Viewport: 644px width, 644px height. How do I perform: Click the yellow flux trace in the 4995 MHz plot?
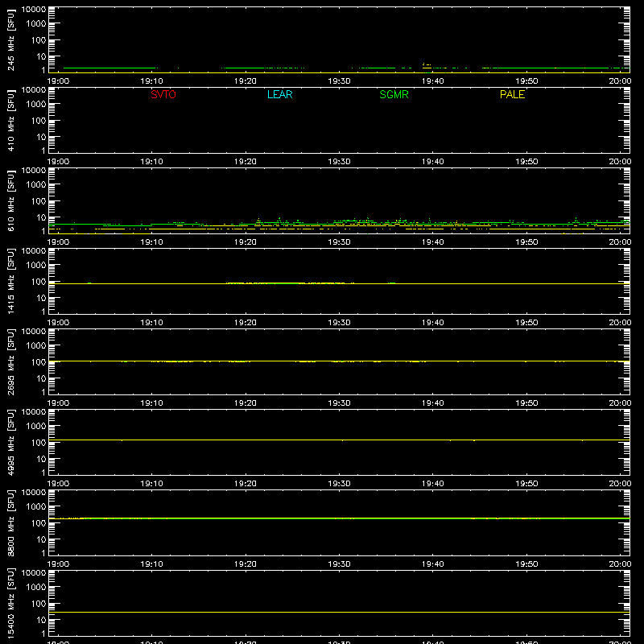pos(339,440)
